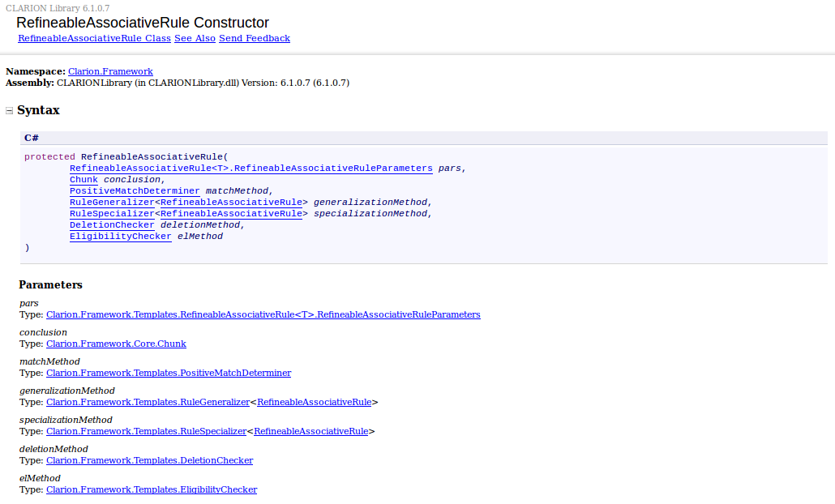Click the See Also link
835x504 pixels.
coord(195,38)
